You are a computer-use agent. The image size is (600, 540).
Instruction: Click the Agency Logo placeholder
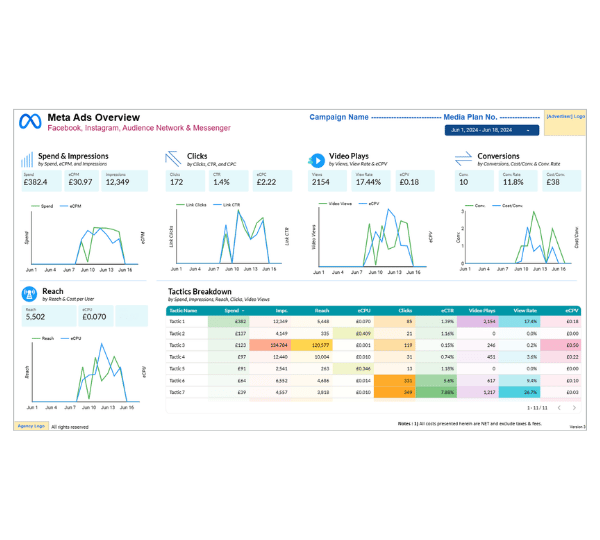(x=31, y=426)
